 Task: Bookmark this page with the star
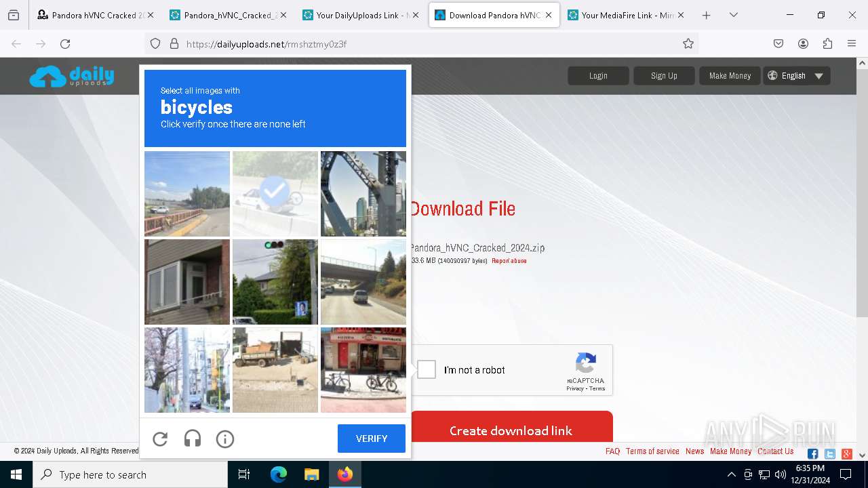688,43
